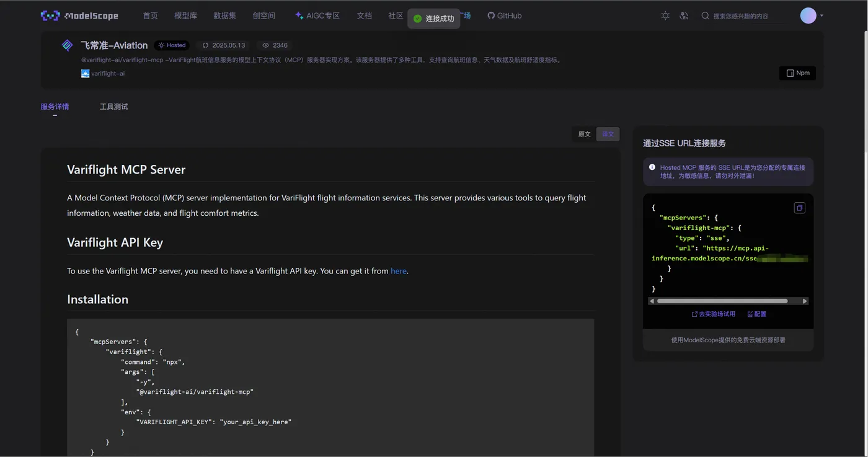Click the search magnifier icon

click(x=705, y=16)
